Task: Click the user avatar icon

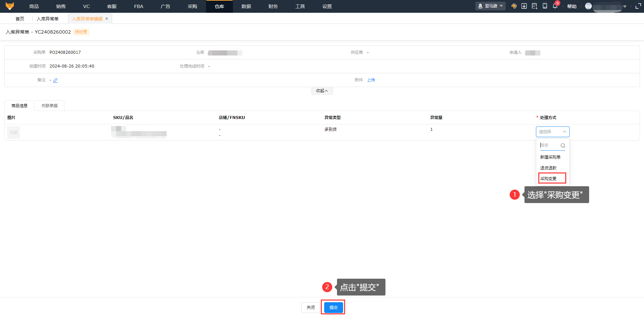Action: coord(588,6)
